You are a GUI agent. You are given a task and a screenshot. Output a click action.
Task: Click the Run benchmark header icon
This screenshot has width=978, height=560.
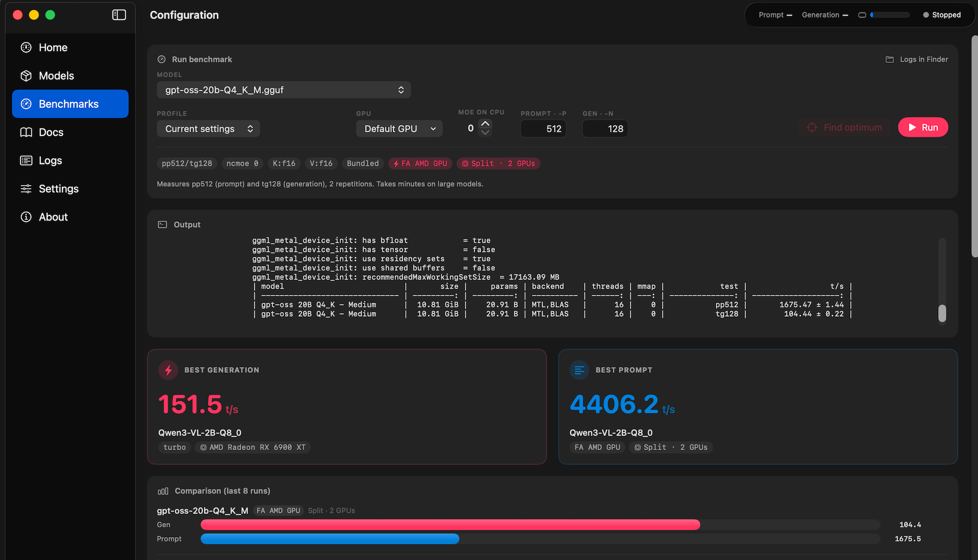161,60
